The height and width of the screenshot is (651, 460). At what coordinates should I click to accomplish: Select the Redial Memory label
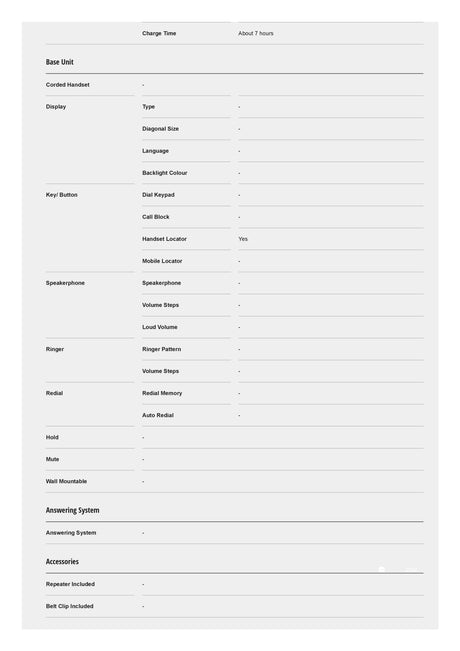click(162, 393)
